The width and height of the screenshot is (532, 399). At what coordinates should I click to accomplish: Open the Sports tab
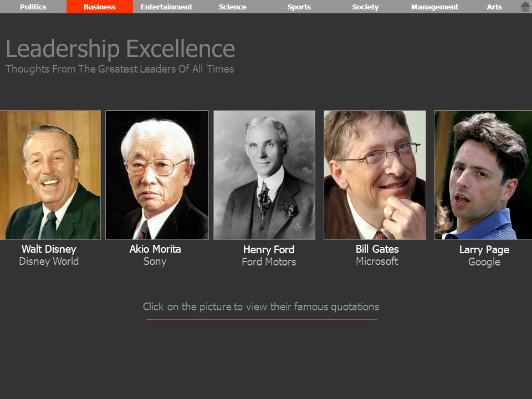[299, 7]
